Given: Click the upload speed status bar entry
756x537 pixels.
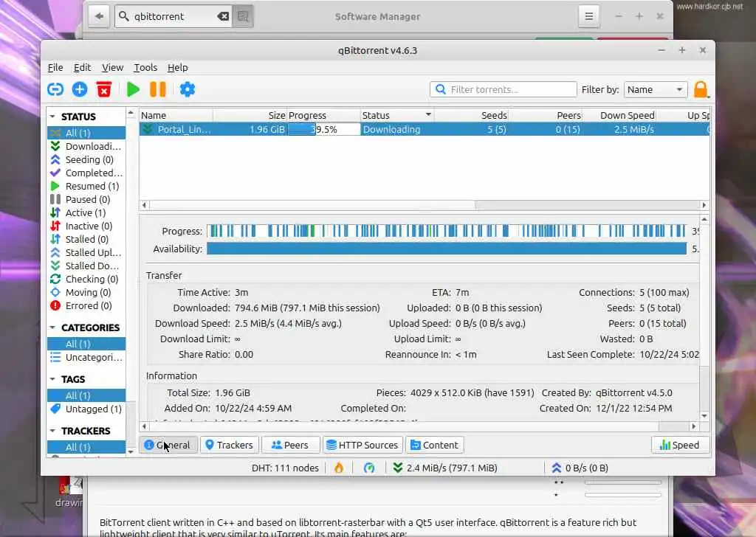Looking at the screenshot, I should [x=580, y=468].
